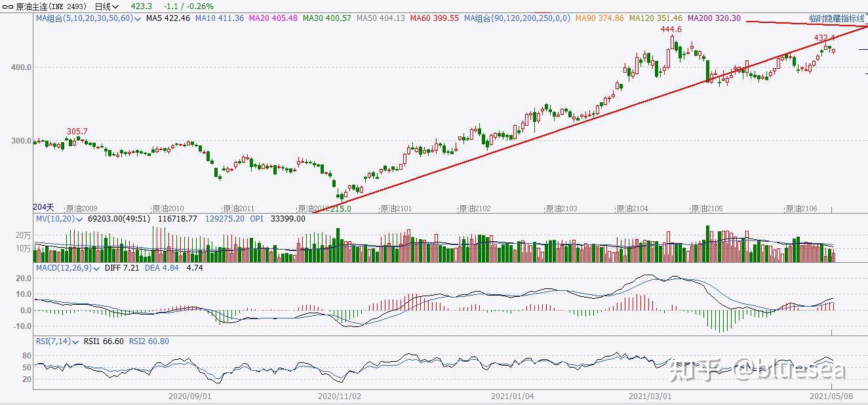The width and height of the screenshot is (868, 405).
Task: Click the 305.7 price marker
Action: pyautogui.click(x=77, y=132)
